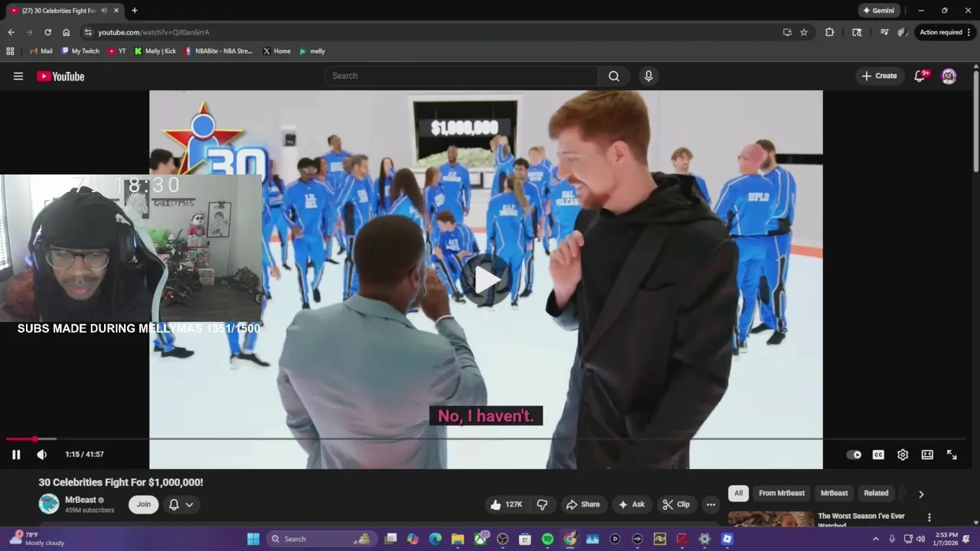Image resolution: width=980 pixels, height=551 pixels.
Task: Open media controls icon in toolbar
Action: (884, 32)
